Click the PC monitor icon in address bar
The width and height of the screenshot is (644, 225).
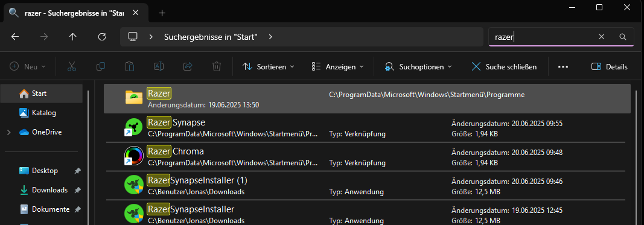(x=132, y=37)
